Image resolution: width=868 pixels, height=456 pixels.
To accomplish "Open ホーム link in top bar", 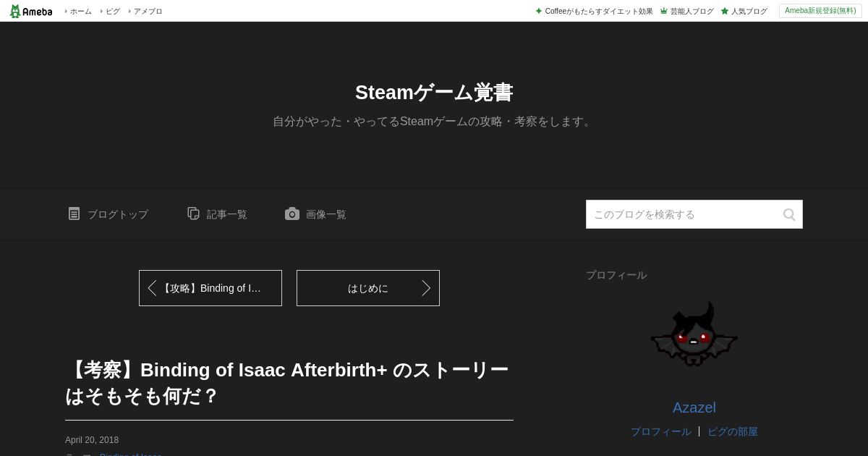I will coord(80,12).
